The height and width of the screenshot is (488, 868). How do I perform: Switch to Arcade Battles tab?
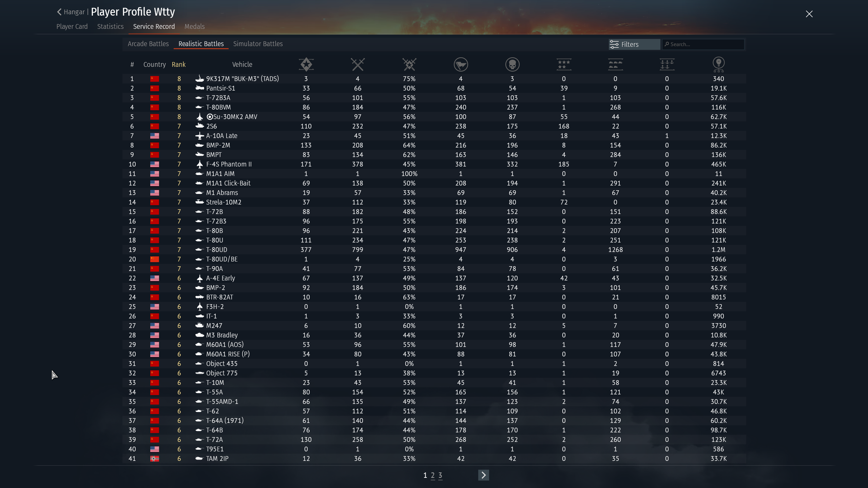(x=148, y=44)
